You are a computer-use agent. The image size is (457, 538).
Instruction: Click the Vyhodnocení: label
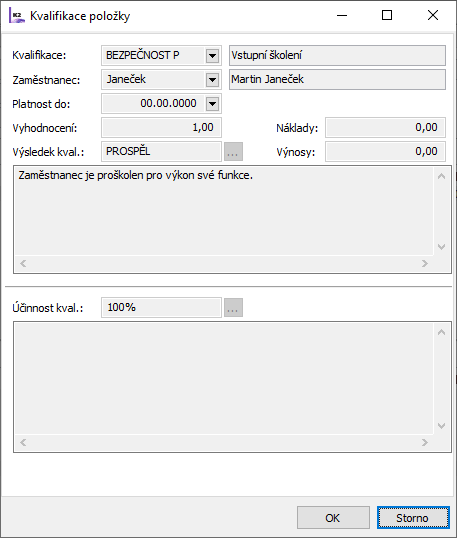click(45, 128)
